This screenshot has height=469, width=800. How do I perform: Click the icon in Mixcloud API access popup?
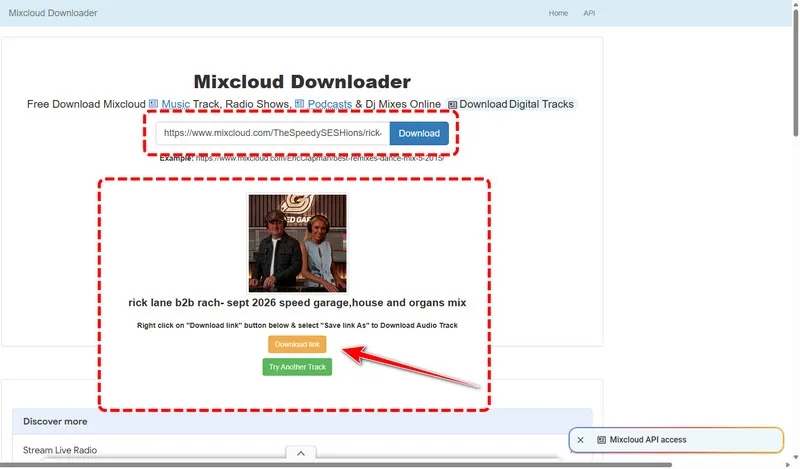pyautogui.click(x=602, y=440)
